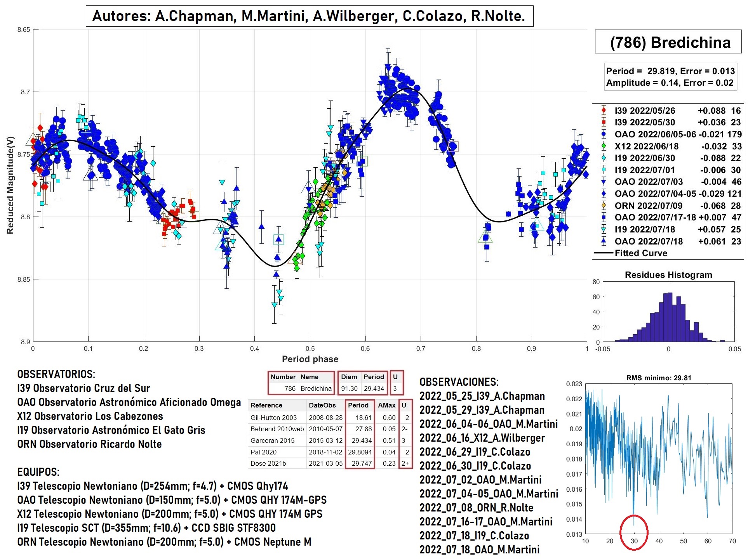Click the period value 18.61 cell
The height and width of the screenshot is (560, 748).
coord(360,418)
